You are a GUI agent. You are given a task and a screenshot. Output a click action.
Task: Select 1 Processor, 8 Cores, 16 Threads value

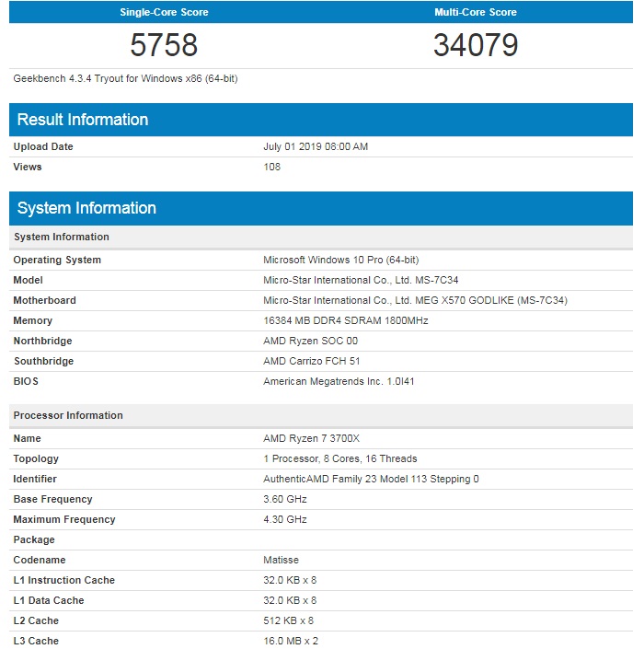(340, 458)
